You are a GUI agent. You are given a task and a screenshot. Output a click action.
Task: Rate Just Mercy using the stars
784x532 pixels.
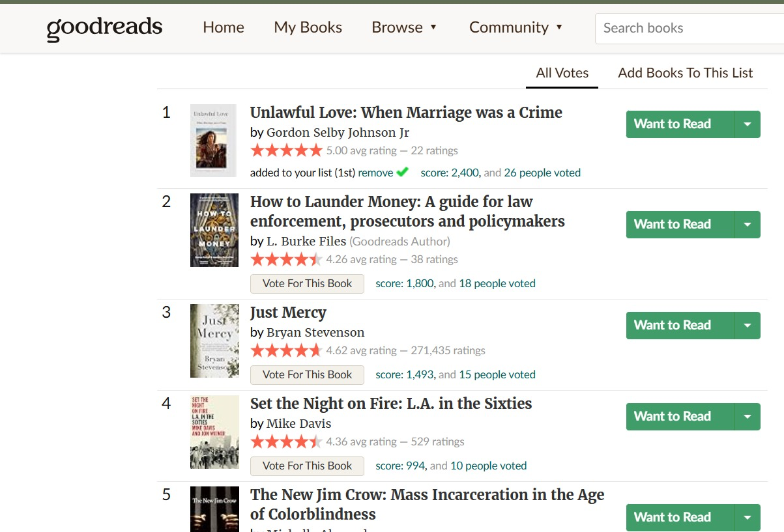286,350
